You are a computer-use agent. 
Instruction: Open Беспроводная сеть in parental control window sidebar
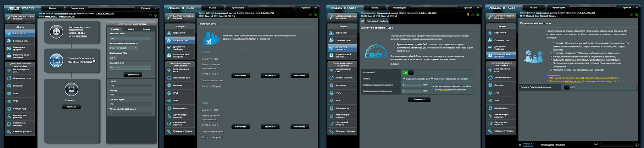coord(501,70)
